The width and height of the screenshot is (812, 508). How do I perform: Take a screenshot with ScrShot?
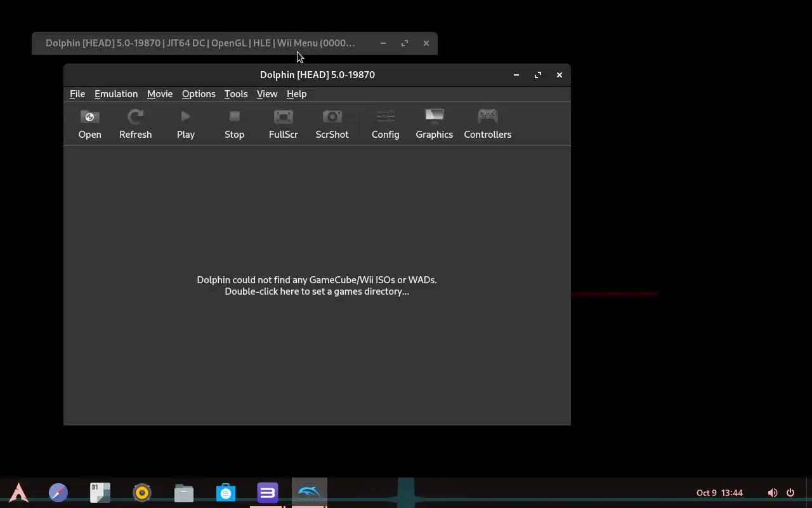(x=332, y=124)
